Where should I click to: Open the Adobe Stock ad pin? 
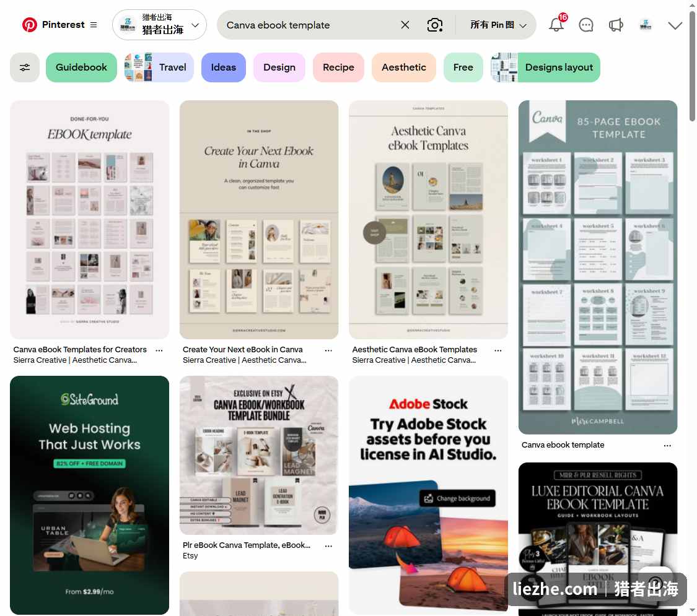point(428,495)
